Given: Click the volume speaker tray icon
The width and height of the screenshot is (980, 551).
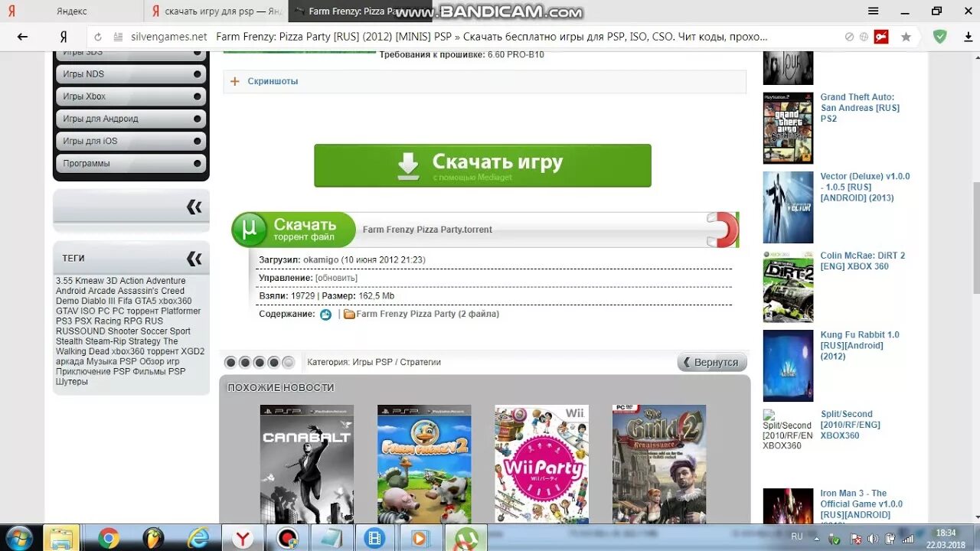Looking at the screenshot, I should coord(872,539).
